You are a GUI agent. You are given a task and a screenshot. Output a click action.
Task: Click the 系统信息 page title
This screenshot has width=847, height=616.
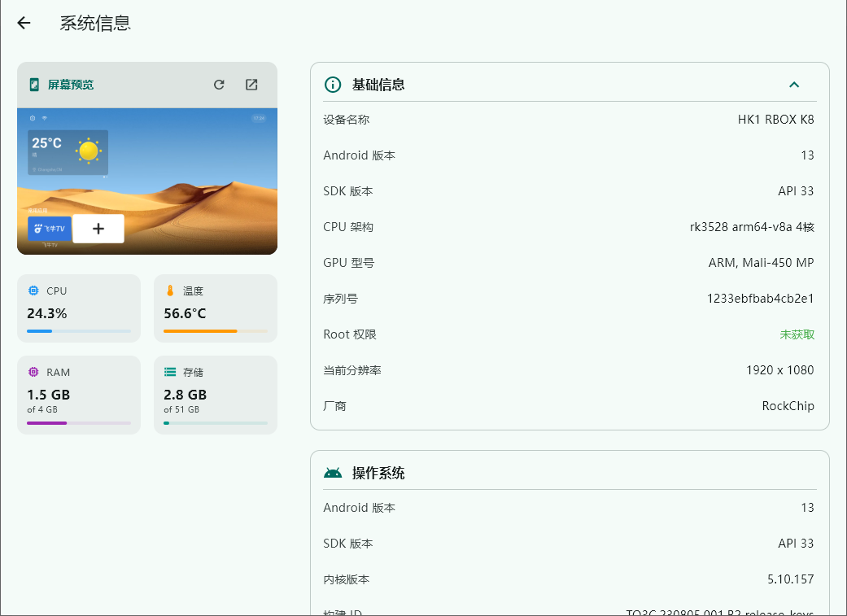[x=95, y=24]
